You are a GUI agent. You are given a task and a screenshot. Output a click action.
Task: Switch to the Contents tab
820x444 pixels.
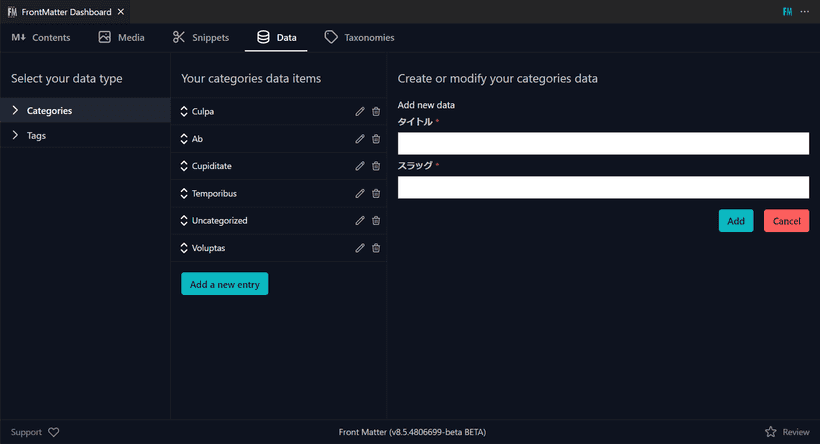point(41,38)
